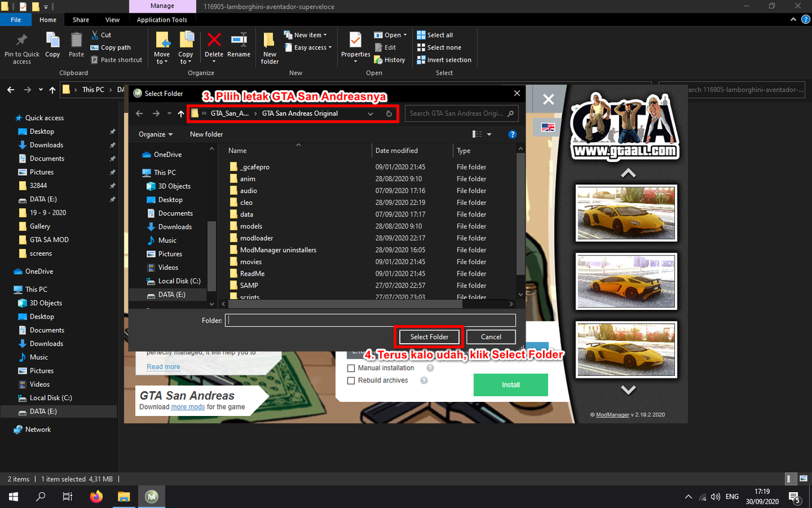Open the more mods link
812x508 pixels.
click(x=188, y=407)
